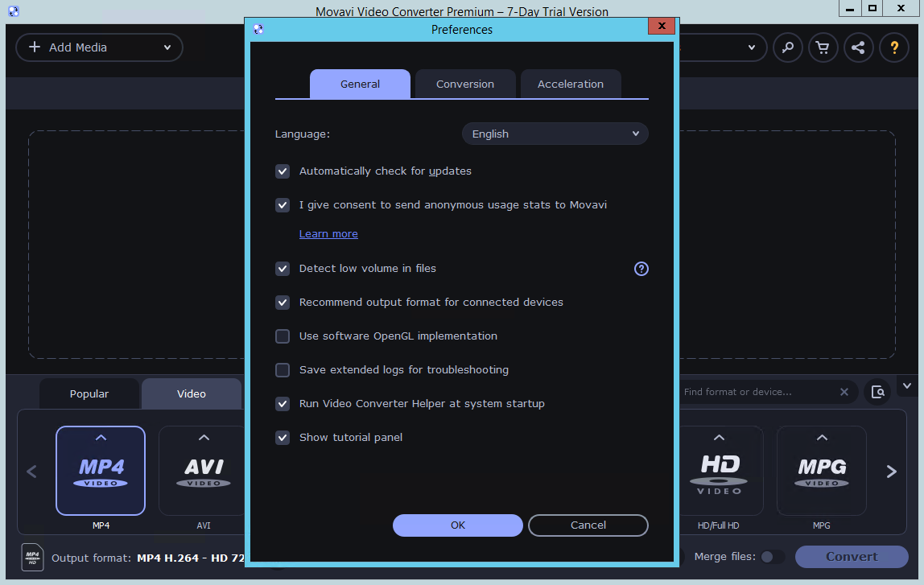Click the Preferences dialog app icon
This screenshot has width=924, height=585.
pyautogui.click(x=258, y=29)
